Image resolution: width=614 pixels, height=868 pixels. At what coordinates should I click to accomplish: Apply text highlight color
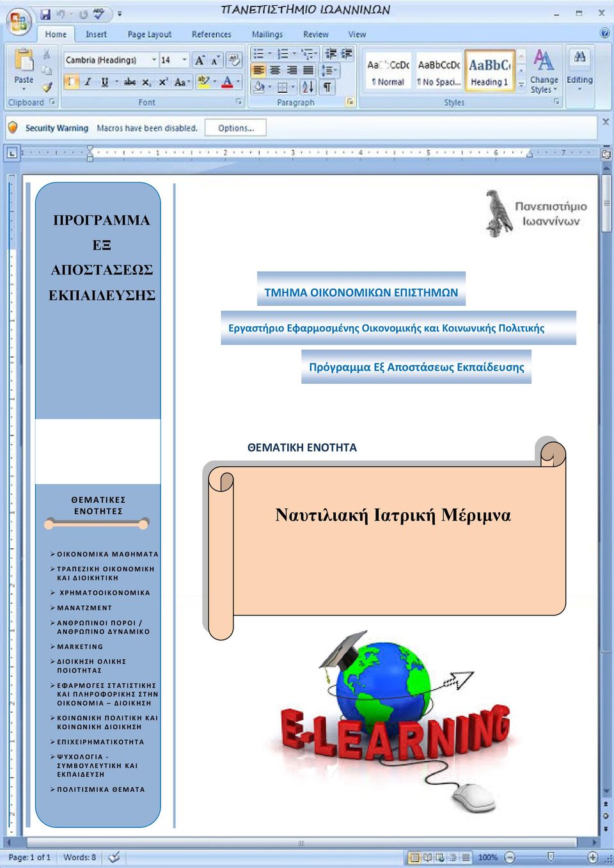(203, 82)
